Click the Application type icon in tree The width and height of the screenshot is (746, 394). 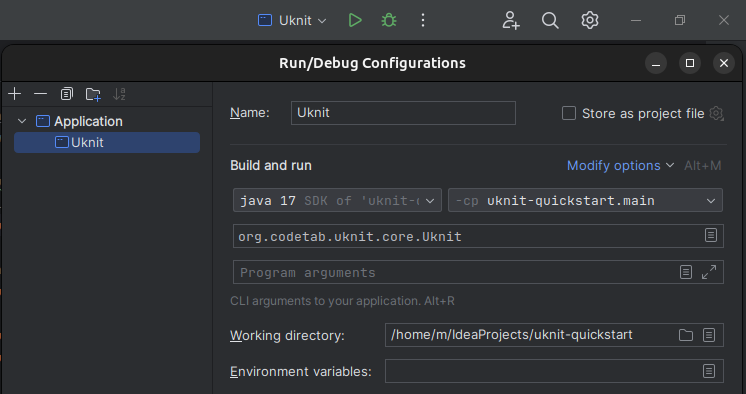(43, 121)
